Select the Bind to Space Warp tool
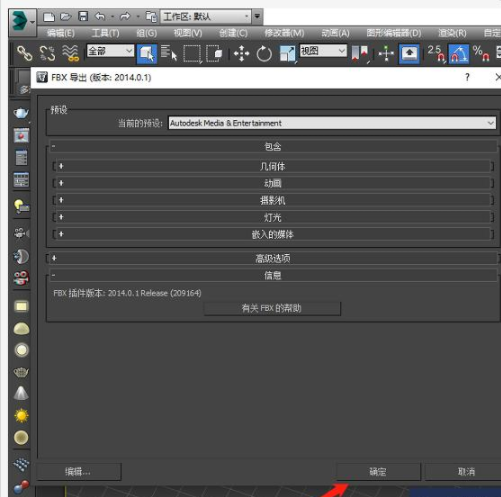Screen dimensions: 501x497 tap(70, 53)
